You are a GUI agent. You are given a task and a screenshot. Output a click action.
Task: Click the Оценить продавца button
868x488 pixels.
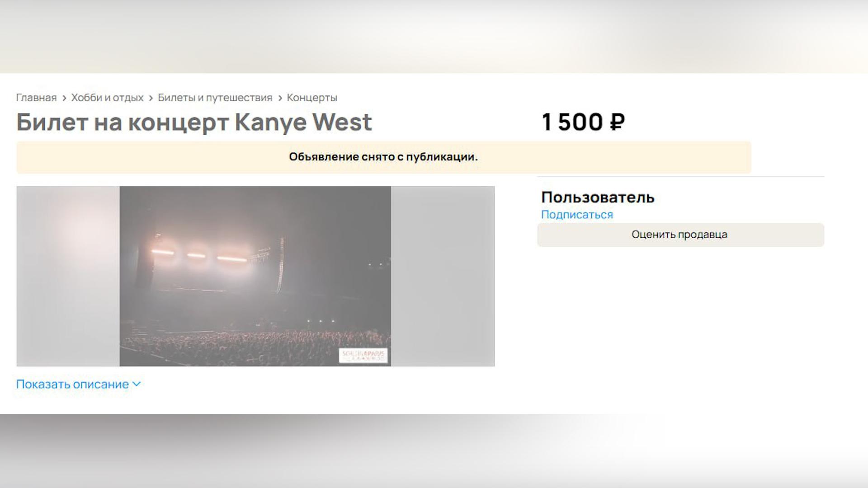click(680, 235)
